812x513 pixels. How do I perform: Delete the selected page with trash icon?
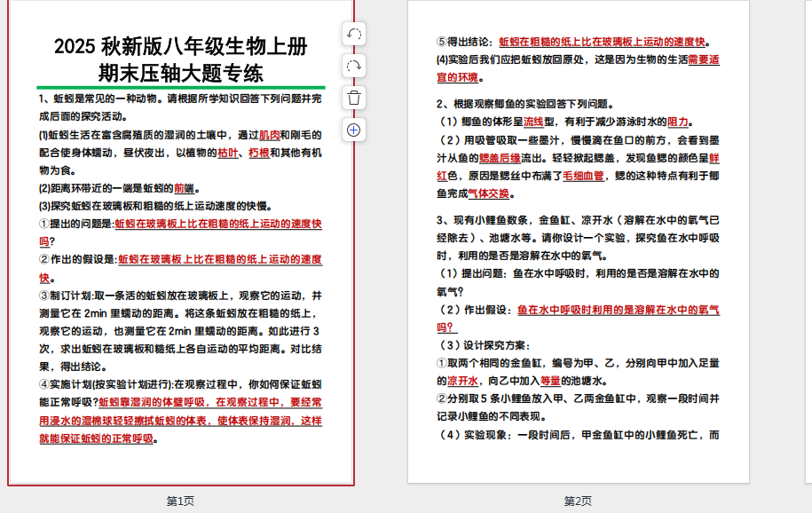click(x=353, y=98)
